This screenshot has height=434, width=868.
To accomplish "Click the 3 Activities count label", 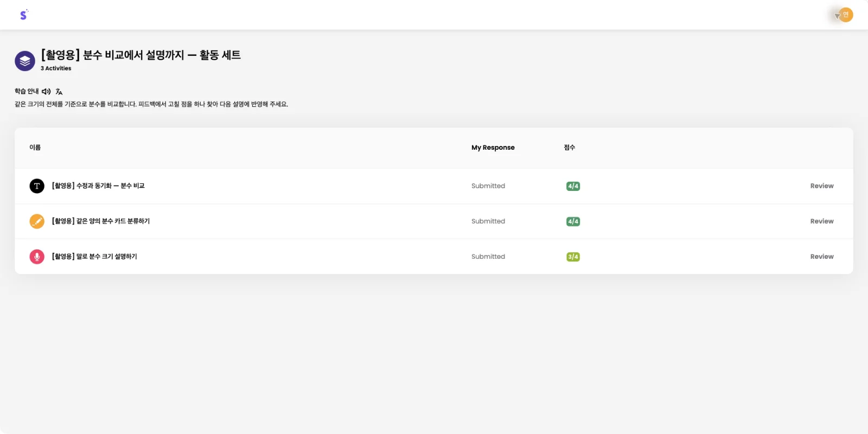I will pos(56,68).
